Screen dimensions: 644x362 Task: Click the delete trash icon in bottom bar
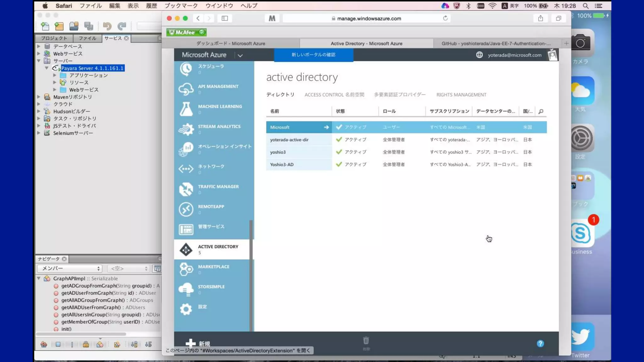tap(366, 341)
